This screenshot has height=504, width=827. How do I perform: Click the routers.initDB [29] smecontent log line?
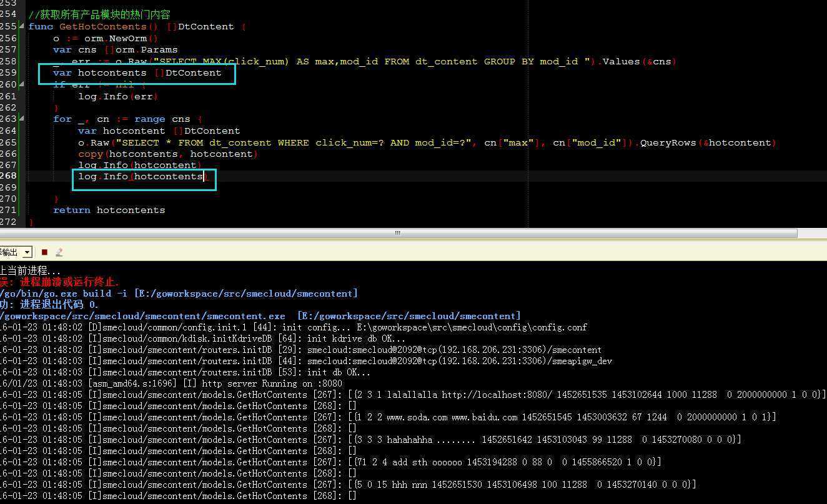pyautogui.click(x=300, y=350)
